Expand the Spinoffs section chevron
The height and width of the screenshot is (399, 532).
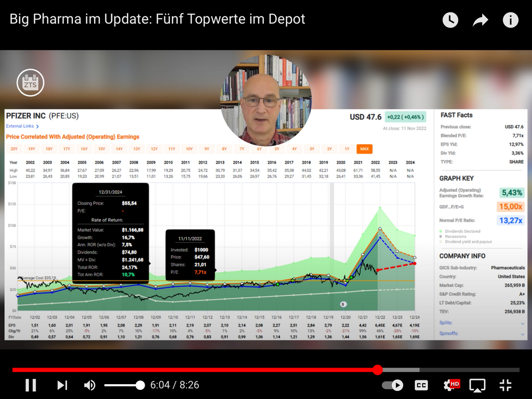(522, 334)
